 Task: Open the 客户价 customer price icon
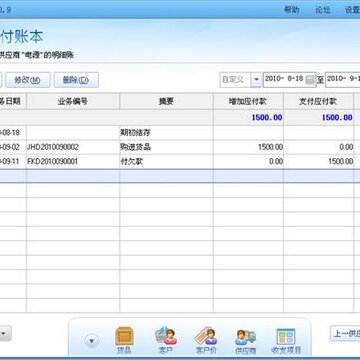206,341
